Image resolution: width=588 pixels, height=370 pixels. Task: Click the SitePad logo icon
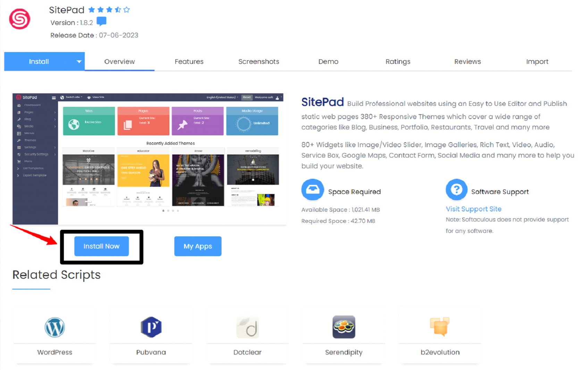19,19
